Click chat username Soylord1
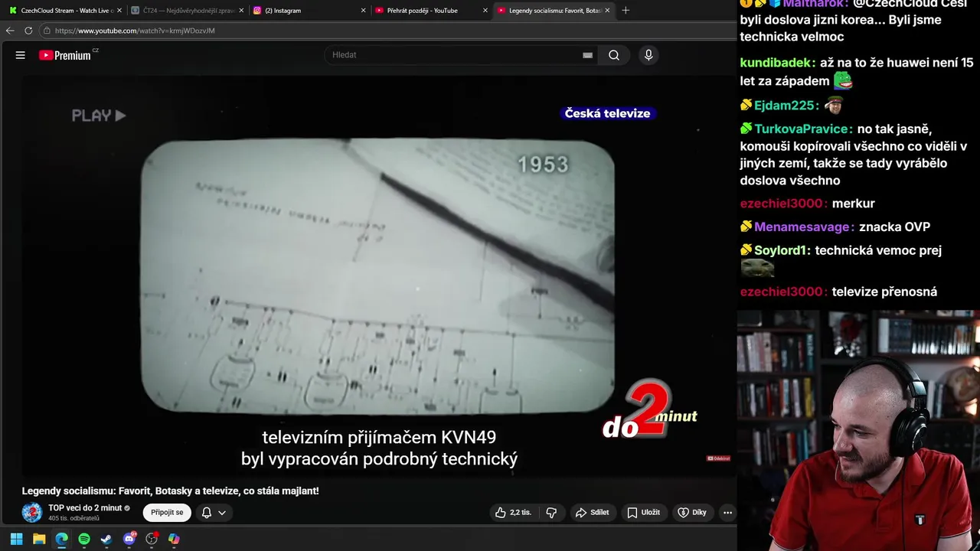 (782, 251)
